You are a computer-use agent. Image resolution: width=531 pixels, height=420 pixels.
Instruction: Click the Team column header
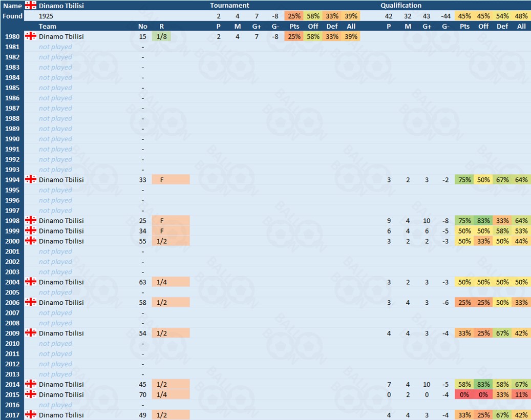pos(48,26)
